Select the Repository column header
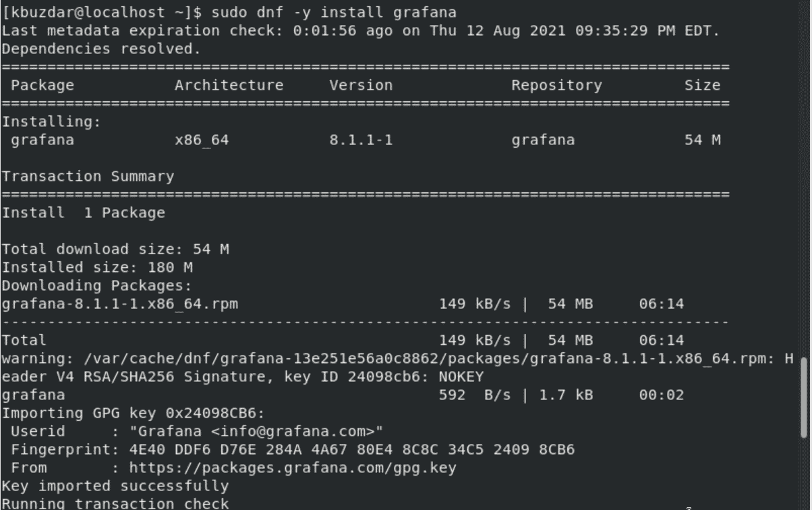Viewport: 812px width, 510px height. 556,85
